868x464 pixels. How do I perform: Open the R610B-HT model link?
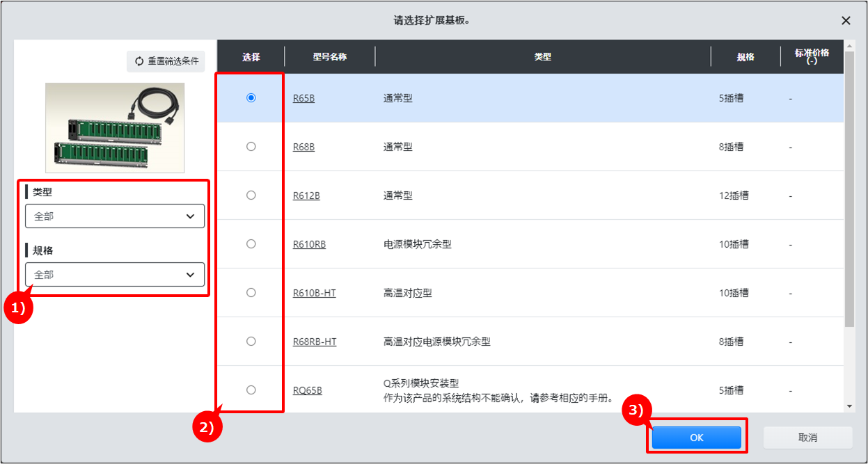(x=314, y=294)
